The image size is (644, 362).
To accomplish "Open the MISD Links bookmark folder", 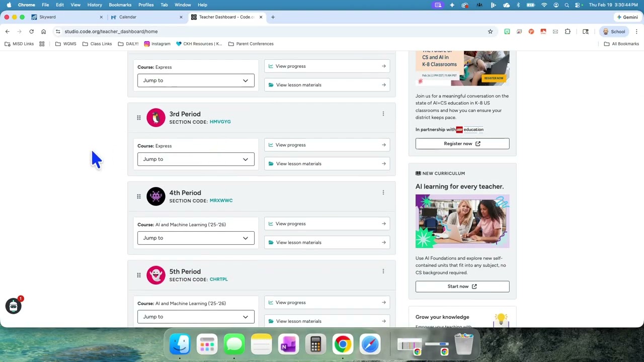I will point(19,44).
